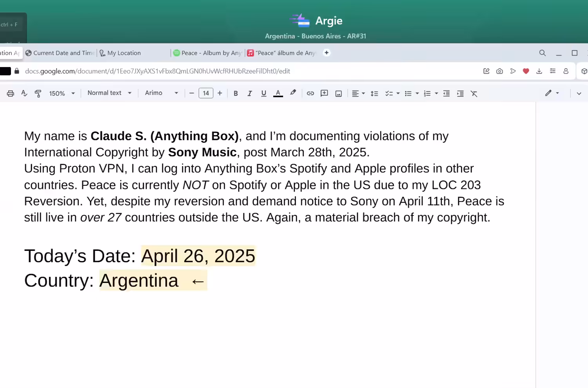This screenshot has width=588, height=388.
Task: Expand the alignment options arrow
Action: [363, 93]
